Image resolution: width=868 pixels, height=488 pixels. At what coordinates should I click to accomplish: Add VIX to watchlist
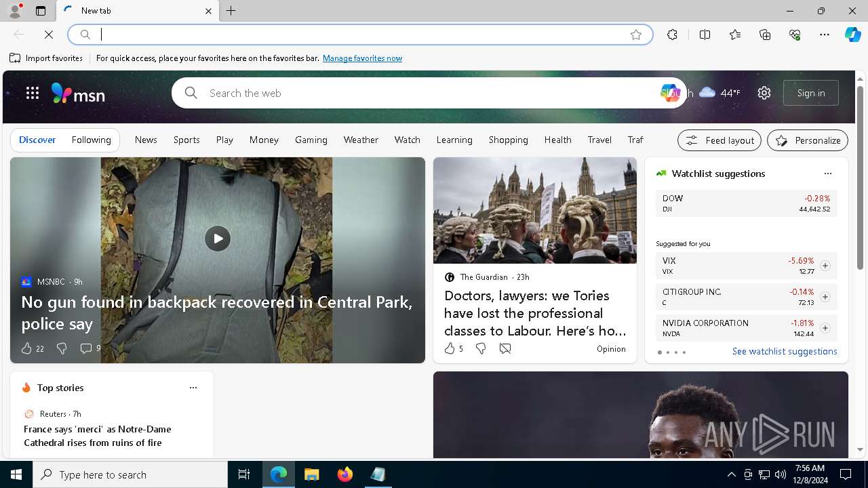[825, 266]
